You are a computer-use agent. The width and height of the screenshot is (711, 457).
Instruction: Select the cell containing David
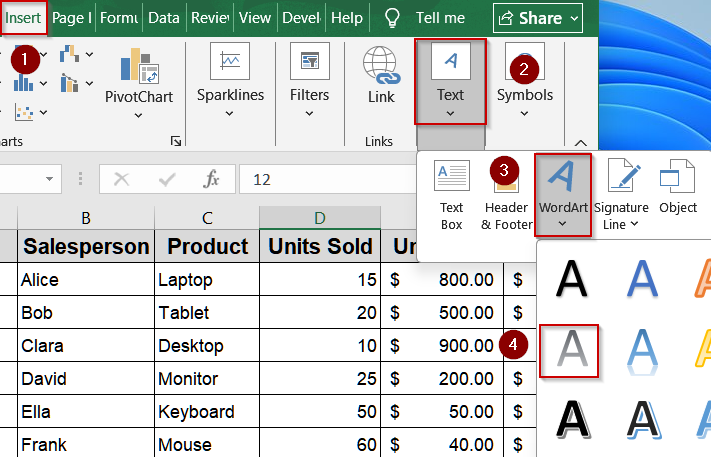[x=86, y=379]
